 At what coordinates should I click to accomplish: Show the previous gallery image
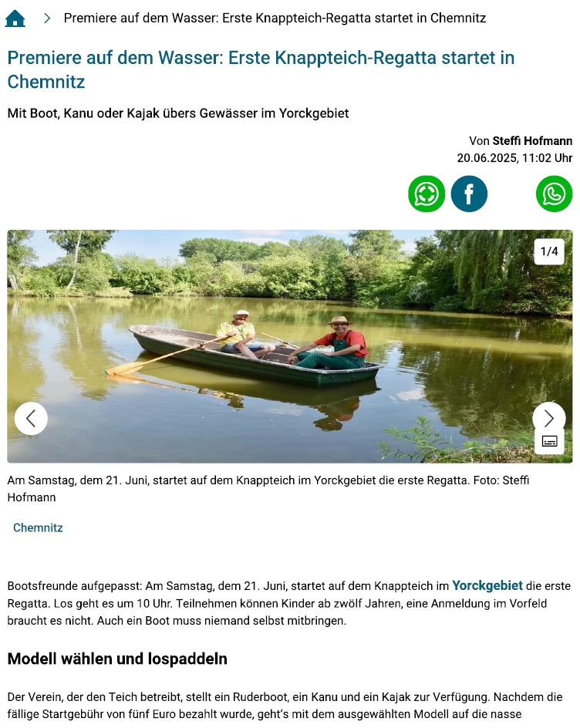(x=31, y=418)
